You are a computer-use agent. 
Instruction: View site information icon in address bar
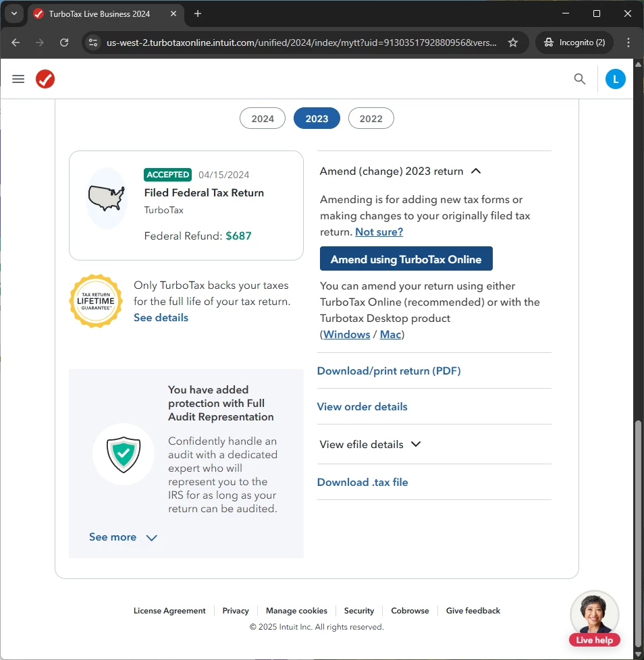point(93,43)
